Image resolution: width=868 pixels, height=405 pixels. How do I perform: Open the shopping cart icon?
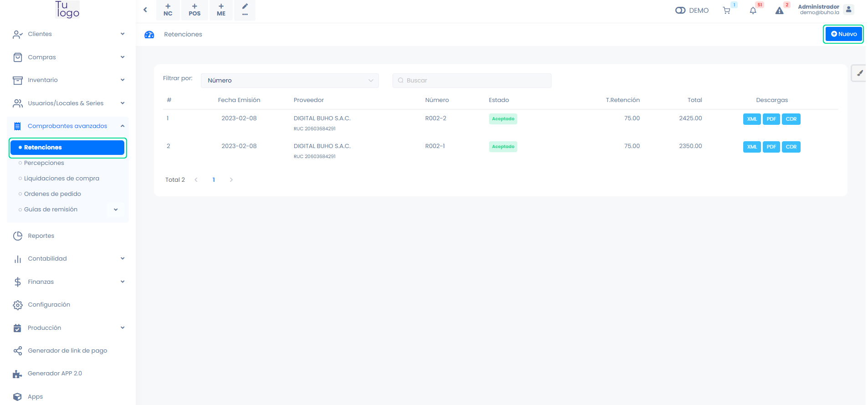(726, 10)
